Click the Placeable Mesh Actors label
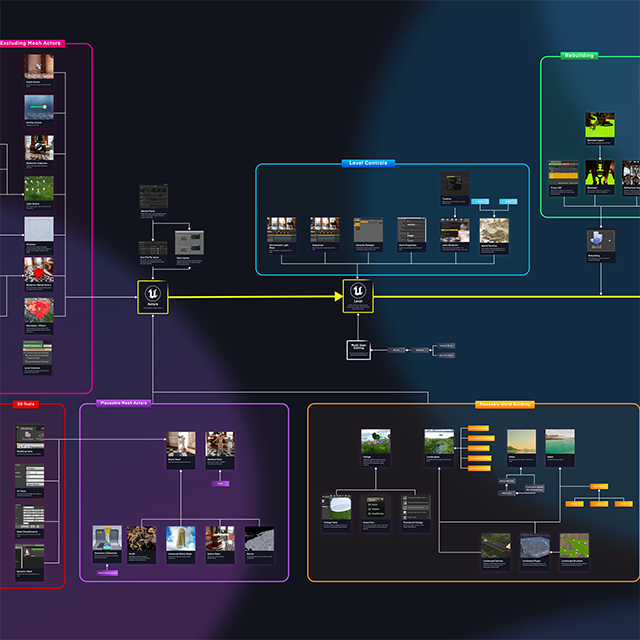 tap(125, 403)
